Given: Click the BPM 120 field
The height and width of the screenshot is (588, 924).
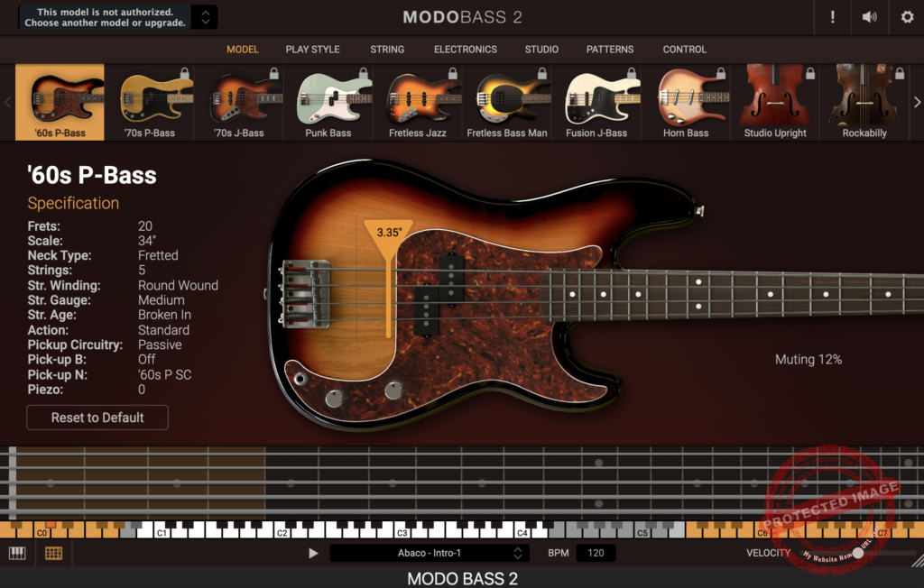Looking at the screenshot, I should point(596,553).
